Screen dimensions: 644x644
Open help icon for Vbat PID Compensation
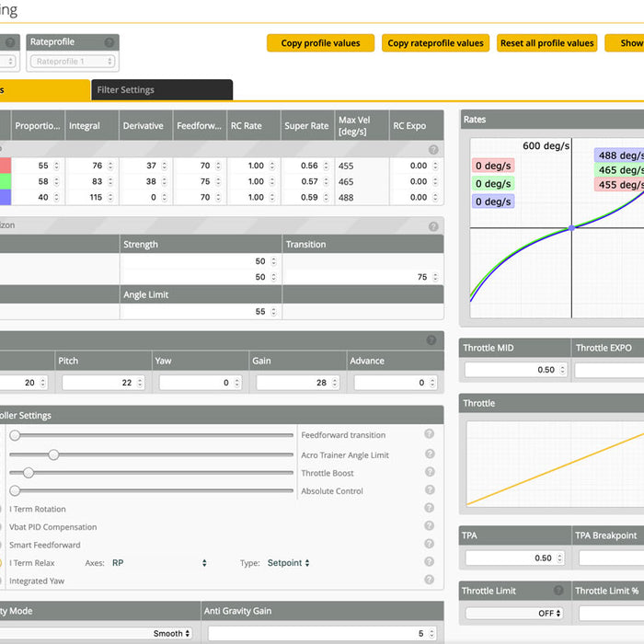pyautogui.click(x=429, y=526)
